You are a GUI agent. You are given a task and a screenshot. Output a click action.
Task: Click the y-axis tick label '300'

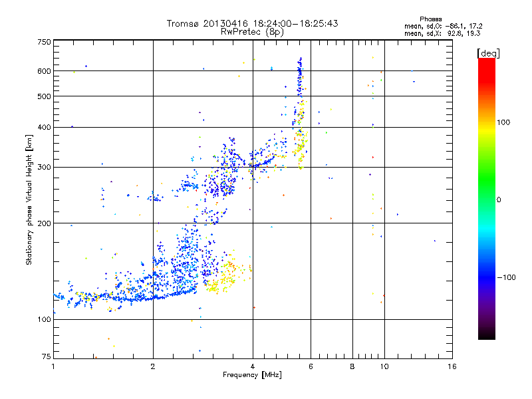tap(44, 167)
